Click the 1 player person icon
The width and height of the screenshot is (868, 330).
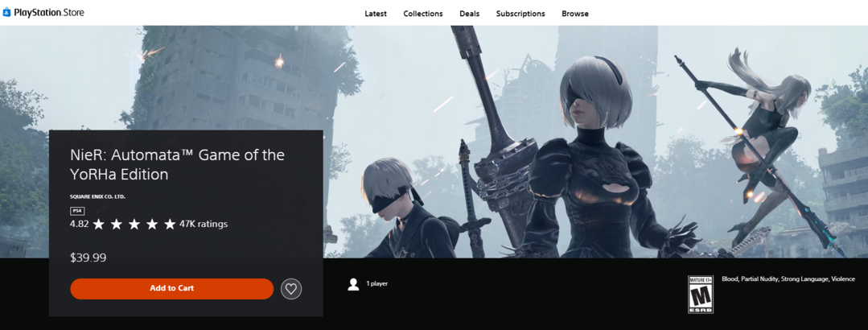[353, 284]
